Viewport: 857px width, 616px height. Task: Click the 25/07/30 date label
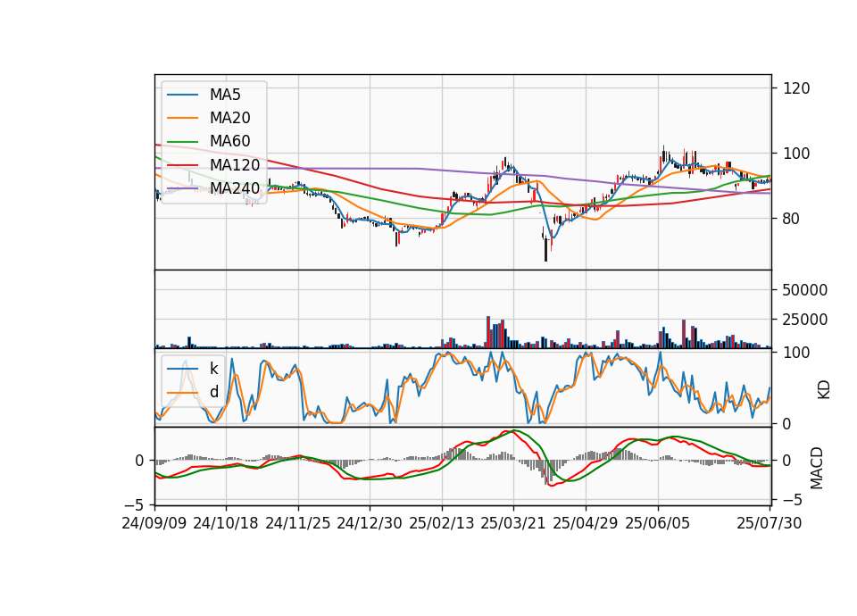pyautogui.click(x=770, y=523)
